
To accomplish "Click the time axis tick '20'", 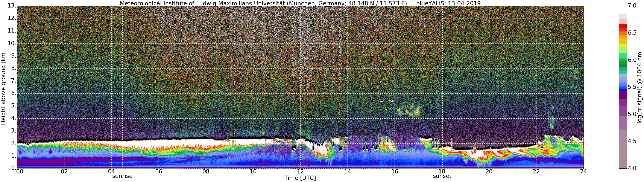I will [489, 172].
